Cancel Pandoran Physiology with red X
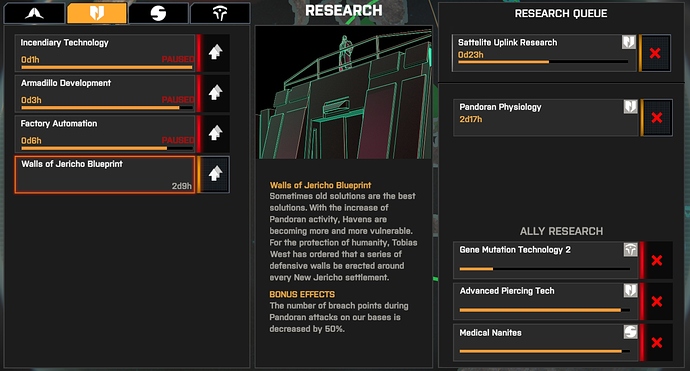This screenshot has height=371, width=690. 657,118
